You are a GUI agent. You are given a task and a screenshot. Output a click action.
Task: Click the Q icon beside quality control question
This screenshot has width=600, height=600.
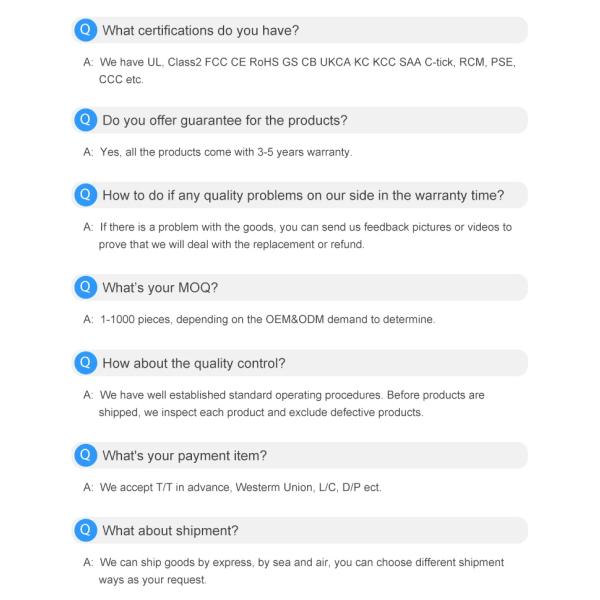[x=86, y=363]
